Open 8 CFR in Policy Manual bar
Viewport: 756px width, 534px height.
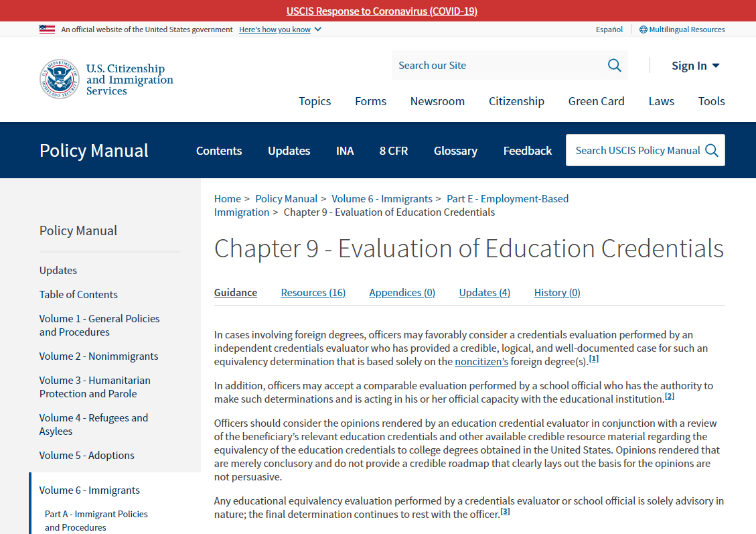point(394,151)
